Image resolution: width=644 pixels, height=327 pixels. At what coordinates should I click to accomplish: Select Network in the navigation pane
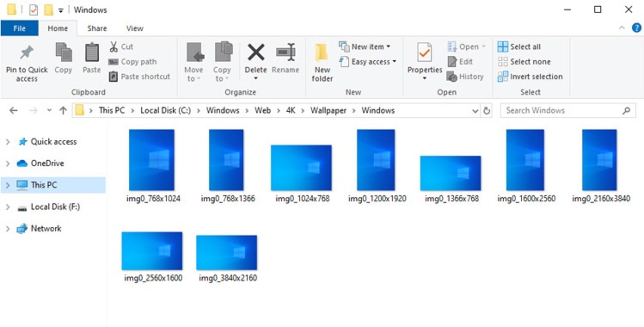[39, 228]
